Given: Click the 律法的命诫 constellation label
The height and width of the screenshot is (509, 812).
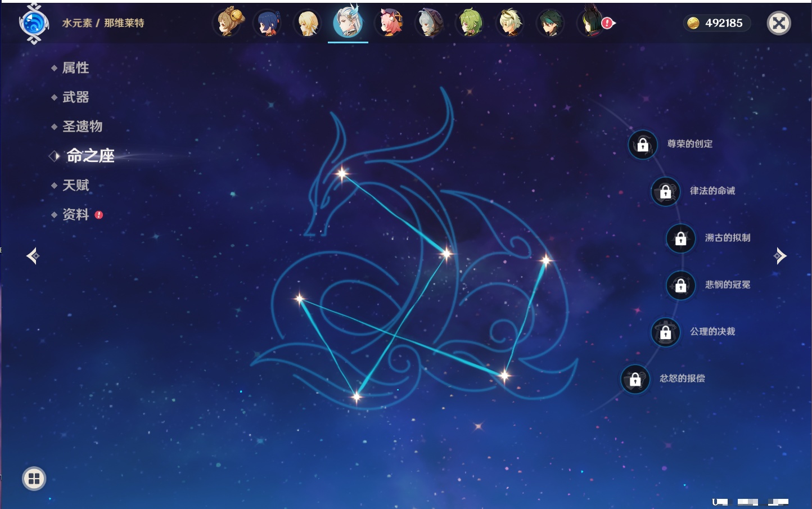Looking at the screenshot, I should 712,191.
